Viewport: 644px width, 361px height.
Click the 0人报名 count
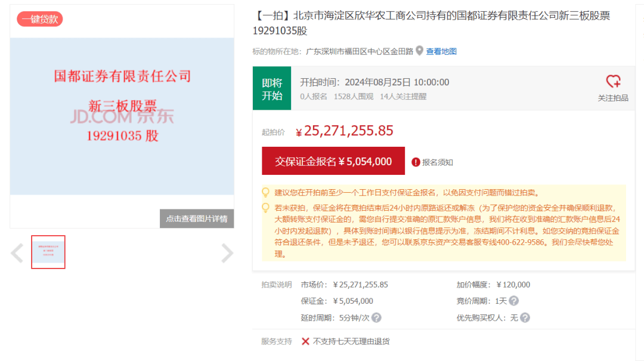click(314, 97)
